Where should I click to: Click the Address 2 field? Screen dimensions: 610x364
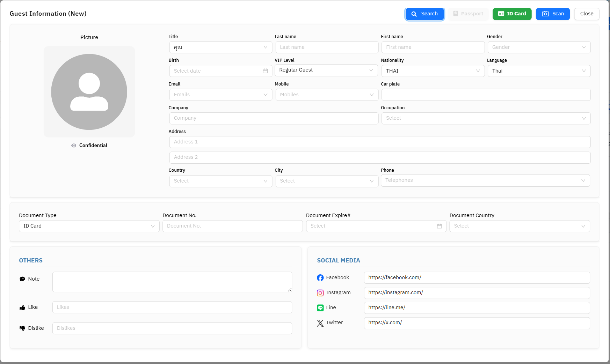click(380, 157)
